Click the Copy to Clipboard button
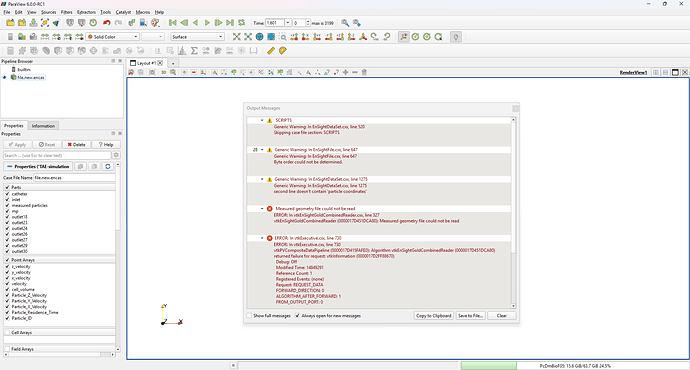The width and height of the screenshot is (690, 370). pyautogui.click(x=433, y=315)
